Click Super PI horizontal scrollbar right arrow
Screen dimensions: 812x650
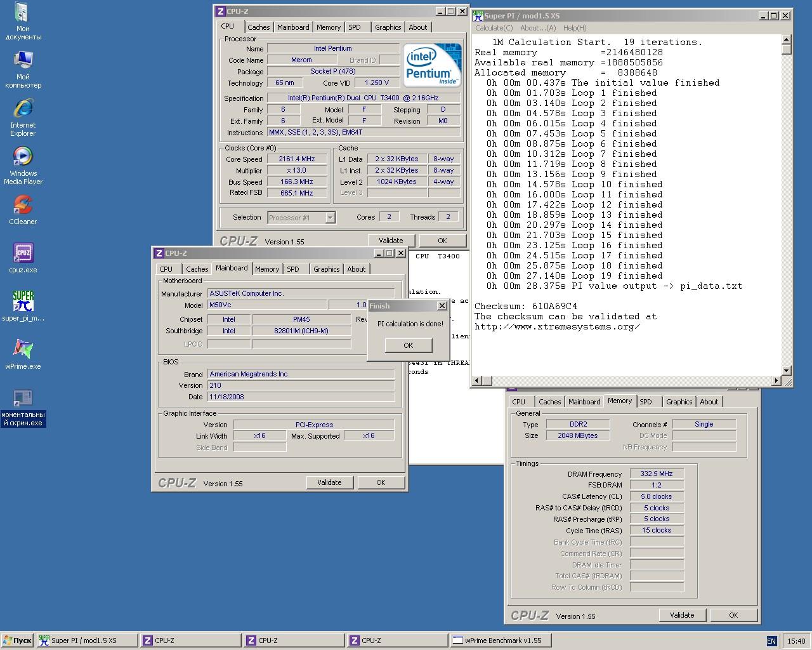coord(776,381)
